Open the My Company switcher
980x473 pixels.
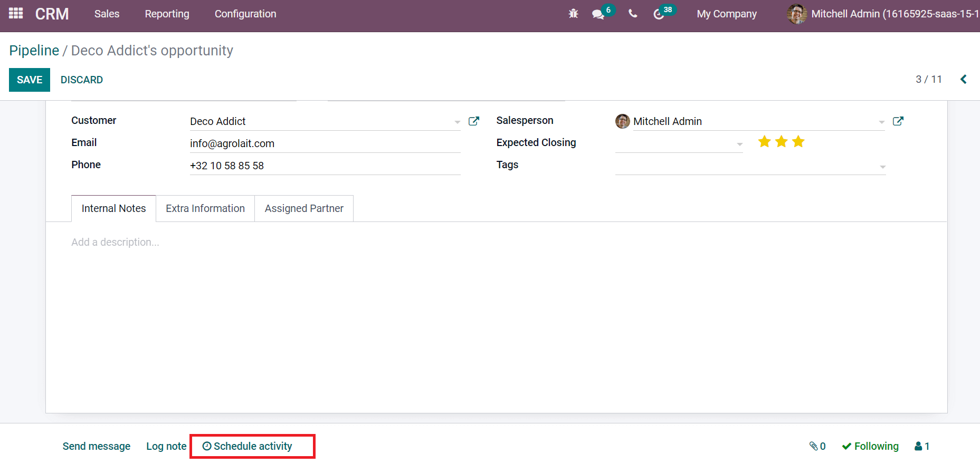(727, 14)
